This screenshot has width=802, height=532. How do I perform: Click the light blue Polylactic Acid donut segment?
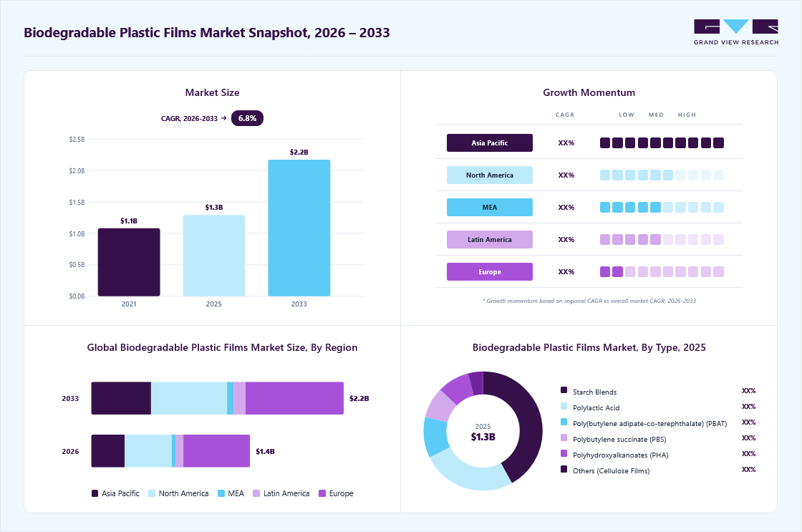click(470, 474)
